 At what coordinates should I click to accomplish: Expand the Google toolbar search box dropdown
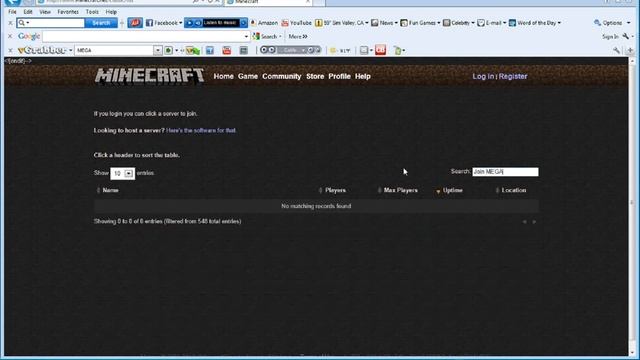click(x=246, y=36)
